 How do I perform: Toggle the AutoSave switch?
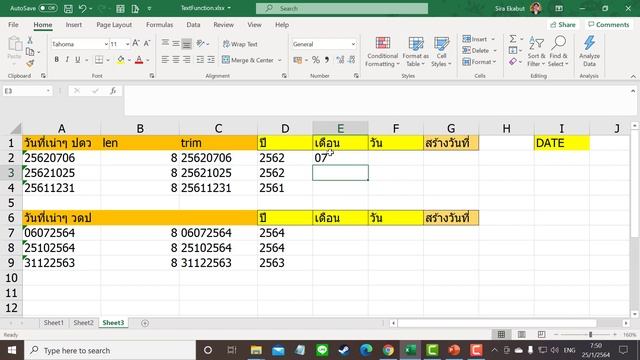(x=48, y=8)
